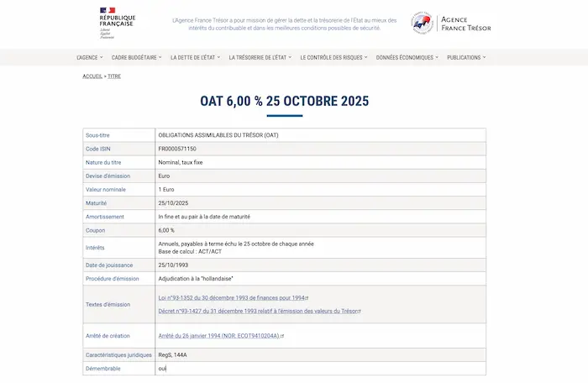This screenshot has height=383, width=588.
Task: Click external-link icon after Décret n°93-1427
Action: pyautogui.click(x=360, y=312)
